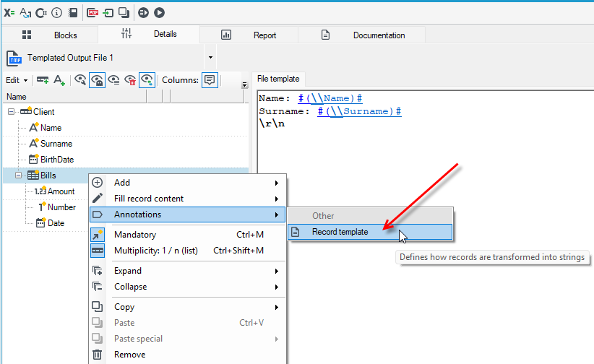Click the green arrow import icon
Viewport: 594px width, 364px height.
108,13
